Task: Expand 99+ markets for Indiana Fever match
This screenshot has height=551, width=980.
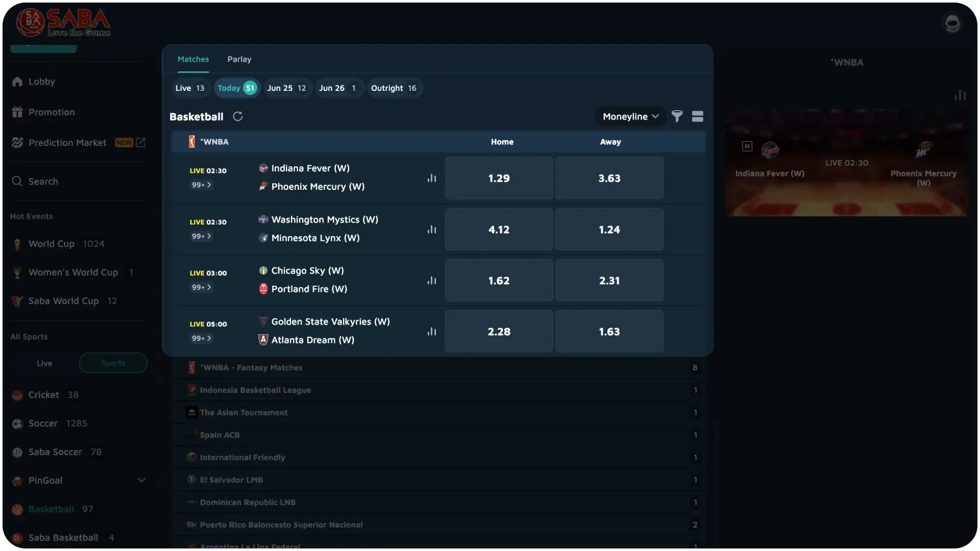Action: [x=202, y=185]
